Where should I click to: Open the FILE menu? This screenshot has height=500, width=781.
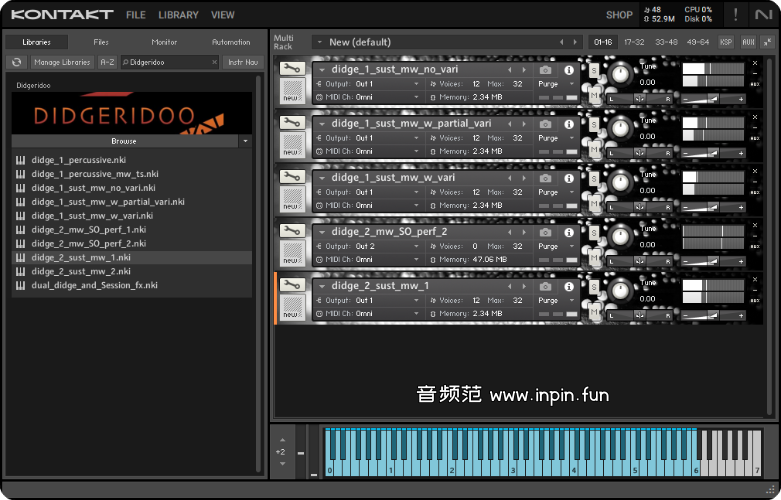click(x=136, y=15)
